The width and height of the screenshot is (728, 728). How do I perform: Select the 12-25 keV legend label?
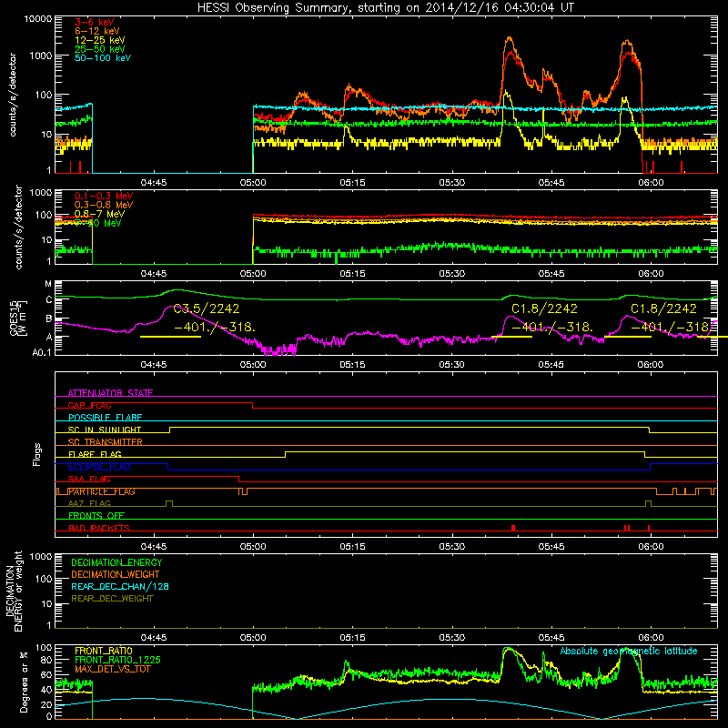pyautogui.click(x=99, y=40)
